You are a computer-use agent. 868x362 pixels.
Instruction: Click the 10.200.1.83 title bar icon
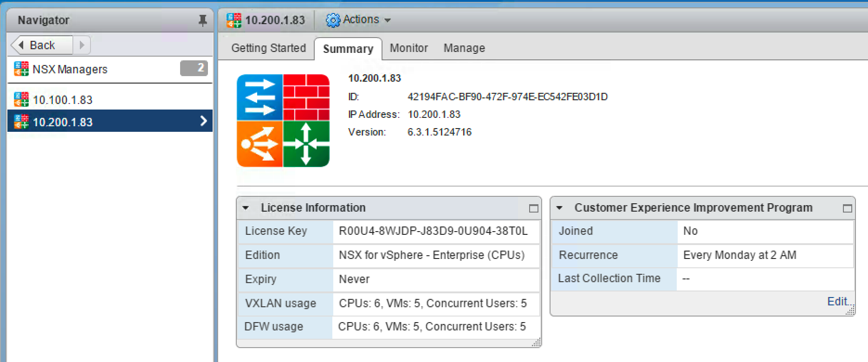[234, 20]
